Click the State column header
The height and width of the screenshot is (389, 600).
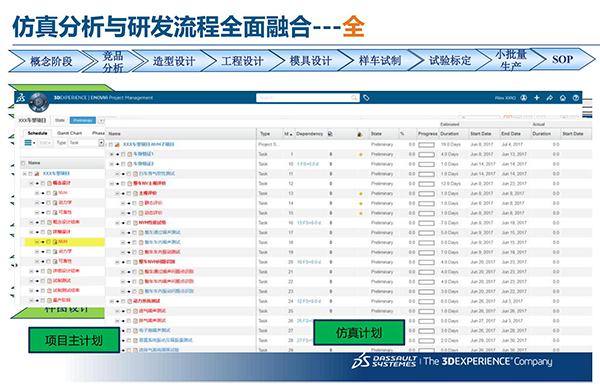(376, 134)
